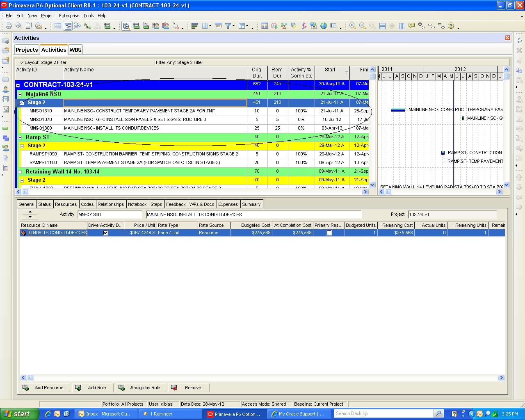Image resolution: width=525 pixels, height=420 pixels.
Task: Toggle the Primary Resource checkbox
Action: point(329,233)
